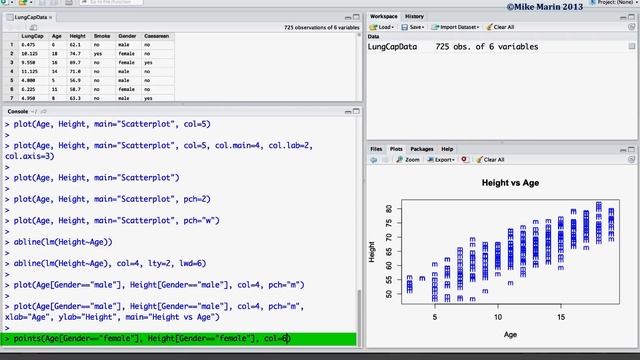Open the Import Dataset dropdown
This screenshot has width=640, height=360.
tap(455, 27)
